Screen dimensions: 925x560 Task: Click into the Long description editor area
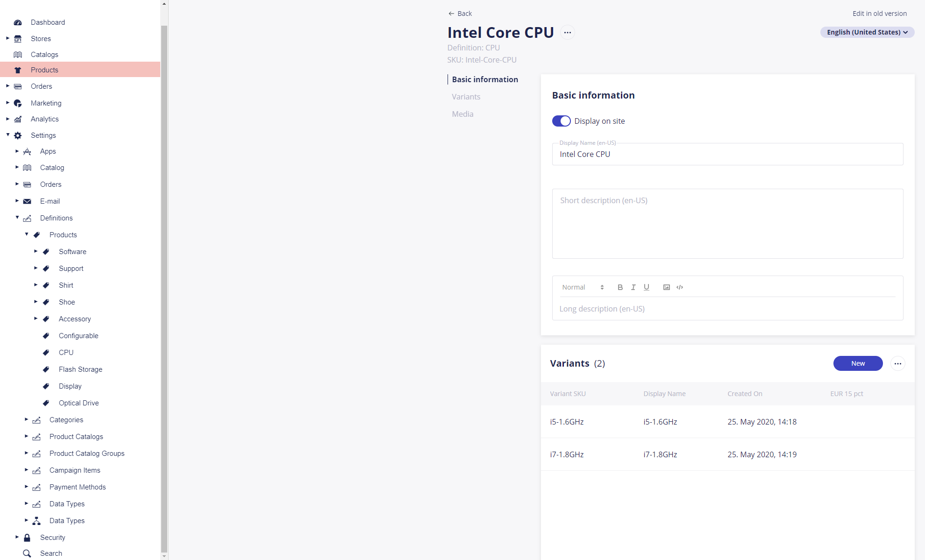click(727, 309)
